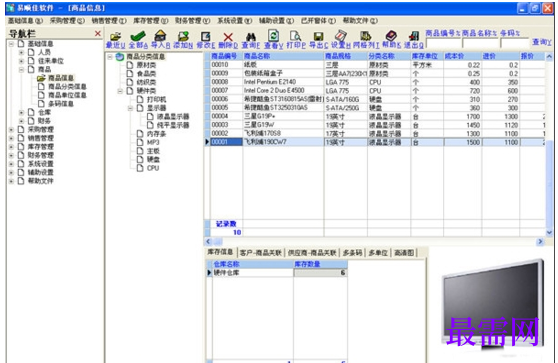Switch to the 供应商-商品关联 tab
Viewport: 558px width, 363px height.
tap(312, 252)
